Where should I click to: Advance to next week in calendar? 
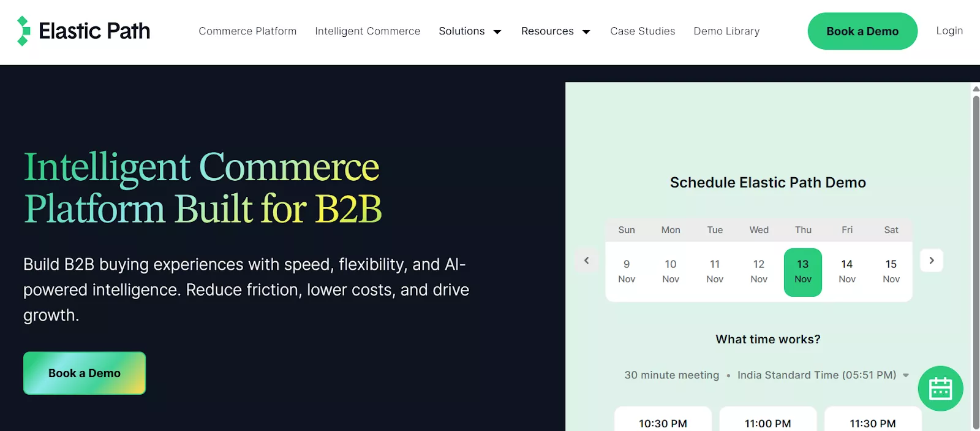coord(931,261)
